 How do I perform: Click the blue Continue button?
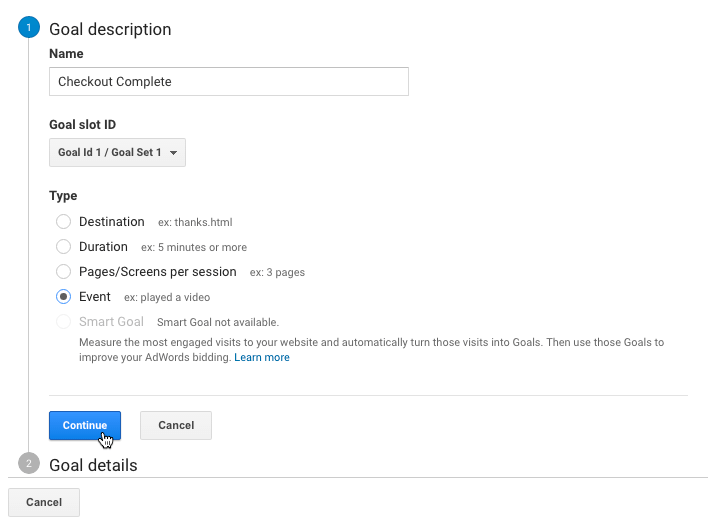click(x=85, y=425)
